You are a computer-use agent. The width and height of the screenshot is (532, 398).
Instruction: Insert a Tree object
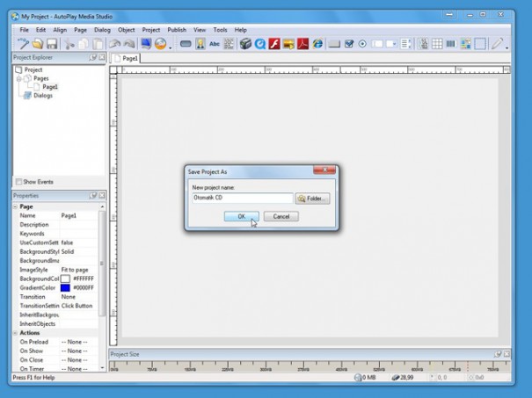click(423, 44)
